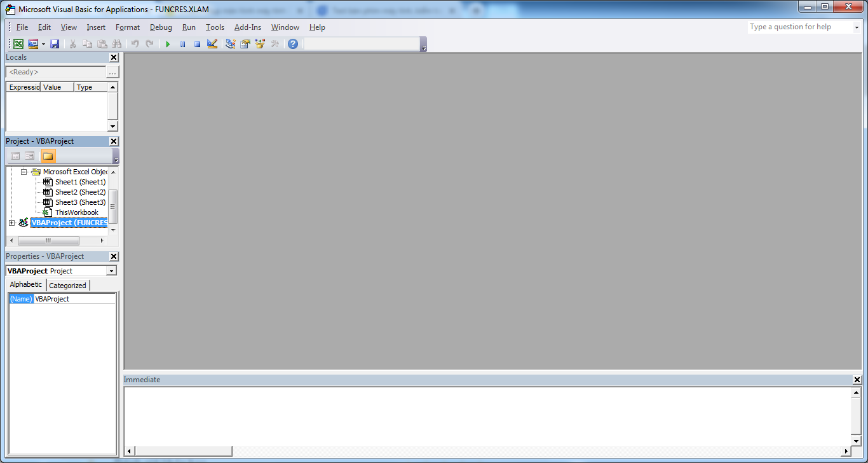Click the Redo arrow icon

coord(149,44)
